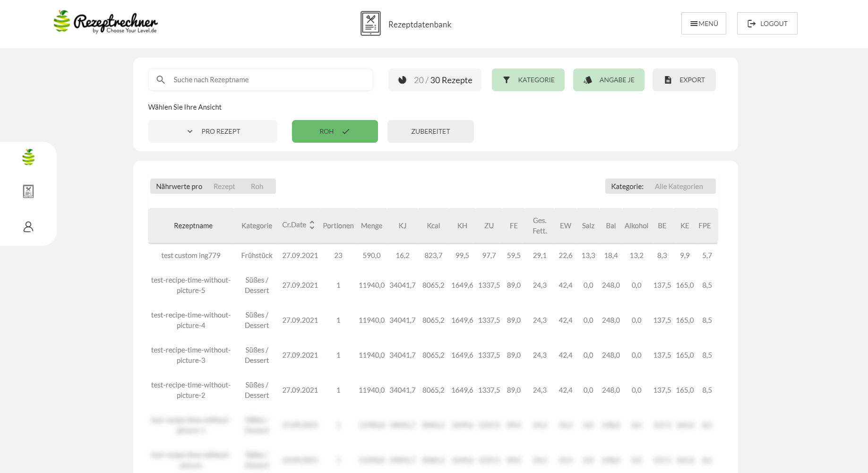Open recipe database icon in sidebar
Viewport: 868px width, 473px height.
coord(28,191)
